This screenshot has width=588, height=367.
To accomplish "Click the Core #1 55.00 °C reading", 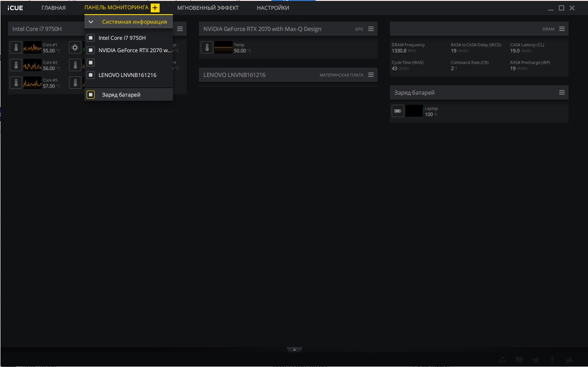I will (52, 51).
